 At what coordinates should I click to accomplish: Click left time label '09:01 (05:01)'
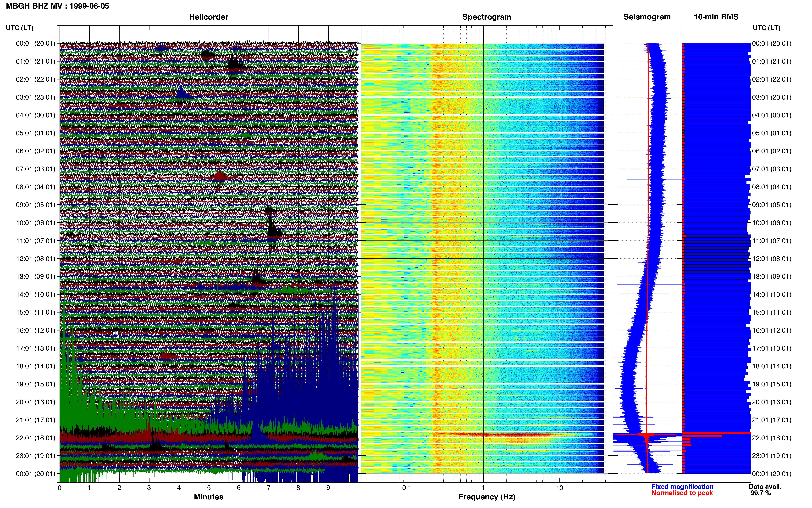point(36,205)
